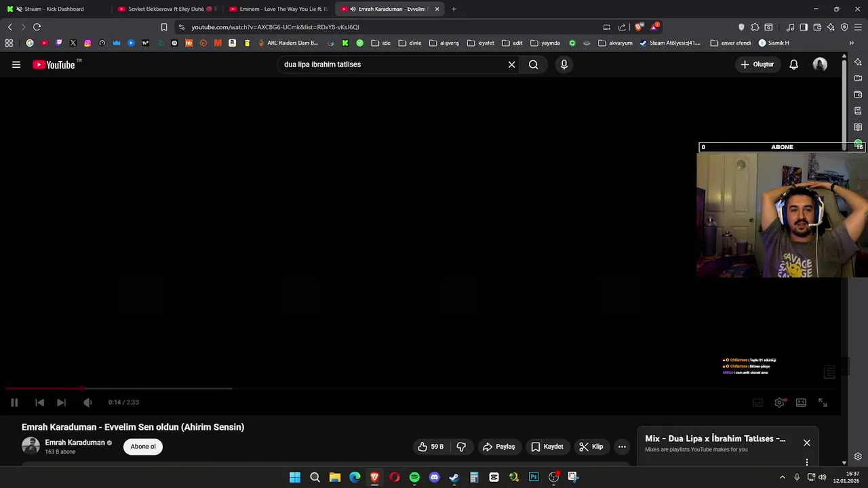Viewport: 868px width, 488px height.
Task: Bookmark this page icon
Action: (x=164, y=27)
